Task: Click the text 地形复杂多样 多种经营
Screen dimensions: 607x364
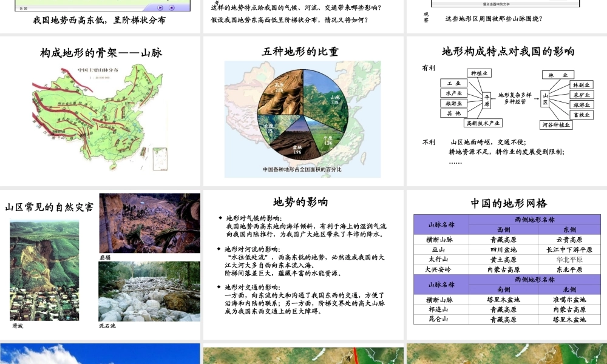Action: 515,98
